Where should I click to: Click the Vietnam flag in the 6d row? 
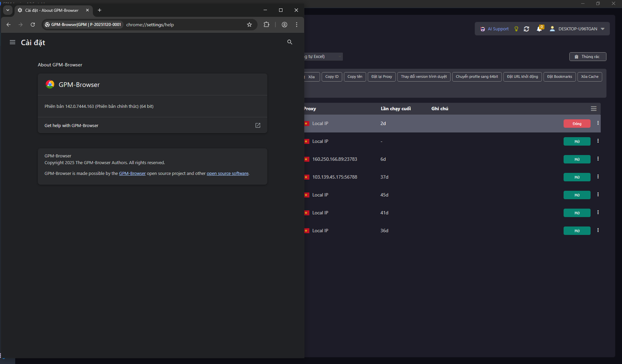pyautogui.click(x=307, y=159)
